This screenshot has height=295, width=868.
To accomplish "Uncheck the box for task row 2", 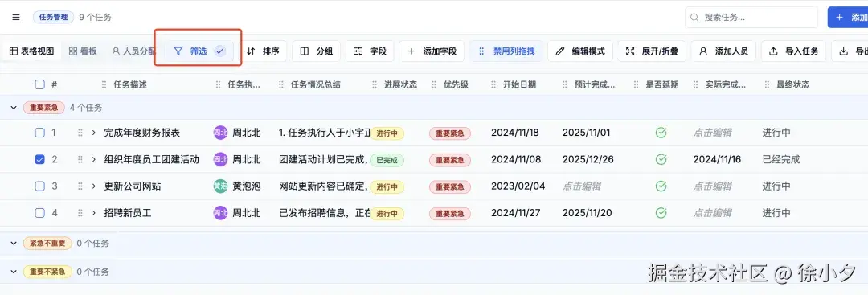I will tap(40, 159).
